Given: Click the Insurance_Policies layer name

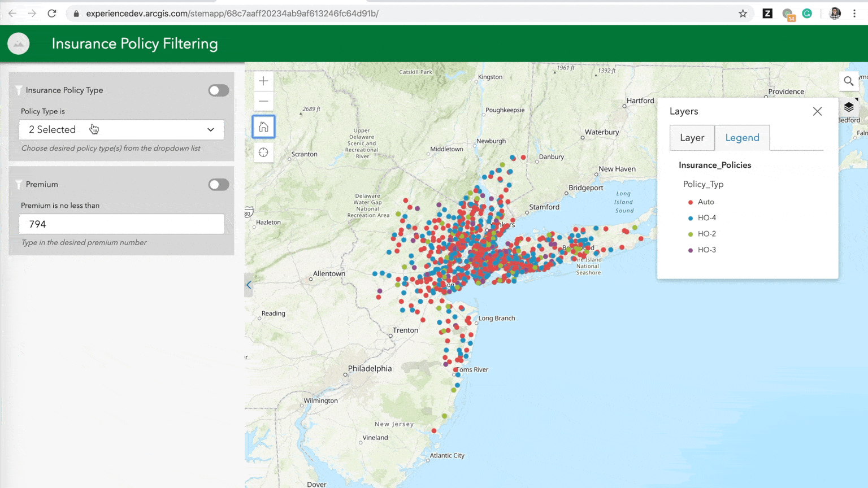Looking at the screenshot, I should point(715,165).
